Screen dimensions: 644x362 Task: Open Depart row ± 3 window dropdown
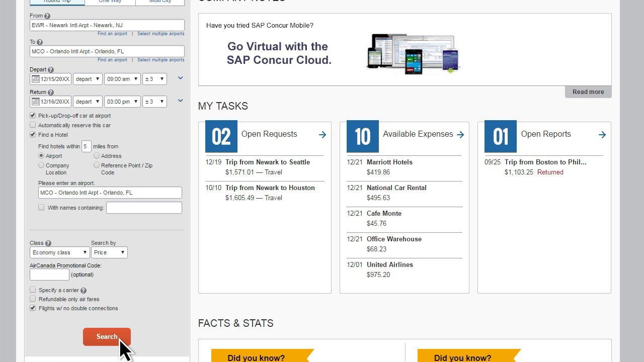[x=154, y=79]
